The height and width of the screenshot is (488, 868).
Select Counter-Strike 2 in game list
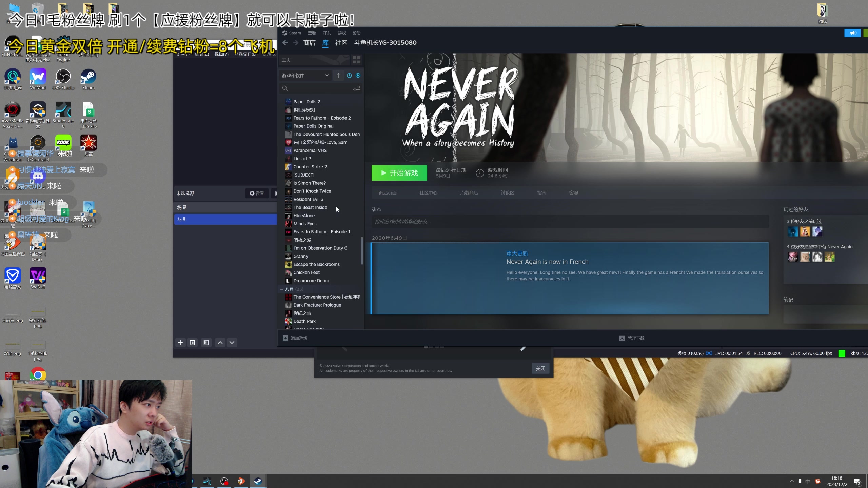point(310,167)
